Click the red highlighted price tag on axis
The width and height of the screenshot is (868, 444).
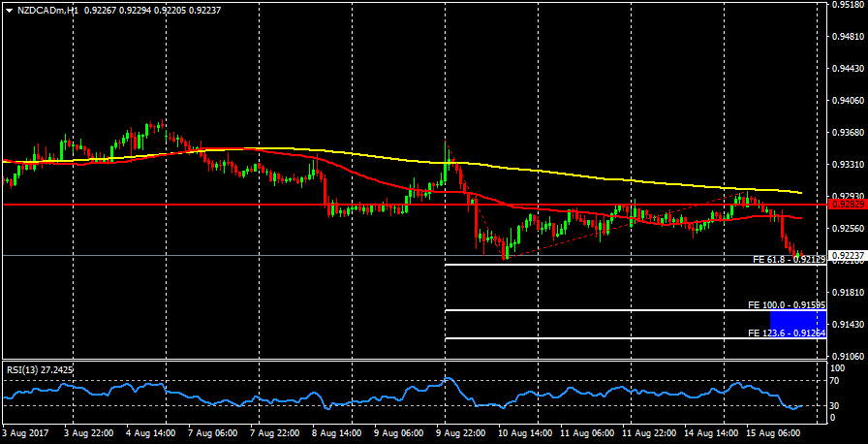(848, 205)
